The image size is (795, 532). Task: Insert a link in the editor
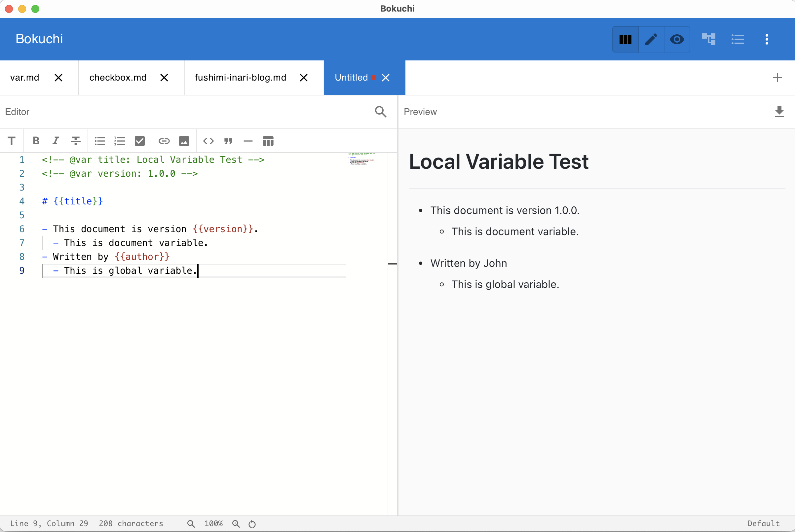point(164,141)
